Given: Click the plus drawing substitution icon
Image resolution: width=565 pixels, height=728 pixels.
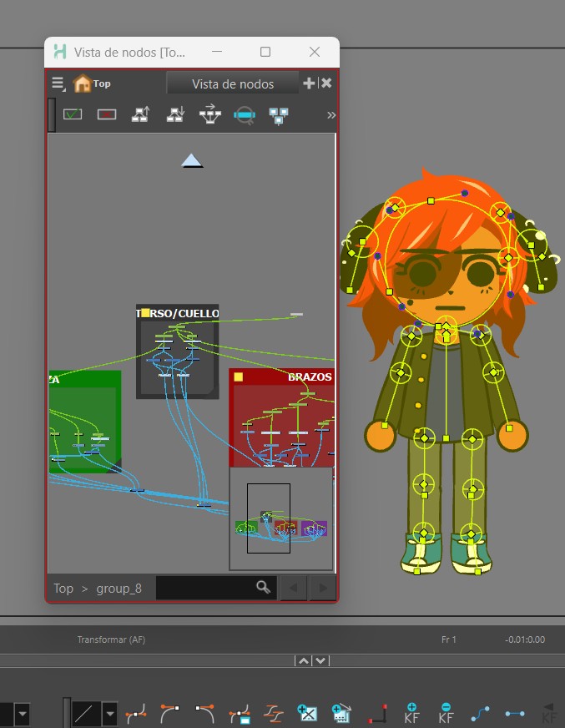Looking at the screenshot, I should (x=307, y=714).
